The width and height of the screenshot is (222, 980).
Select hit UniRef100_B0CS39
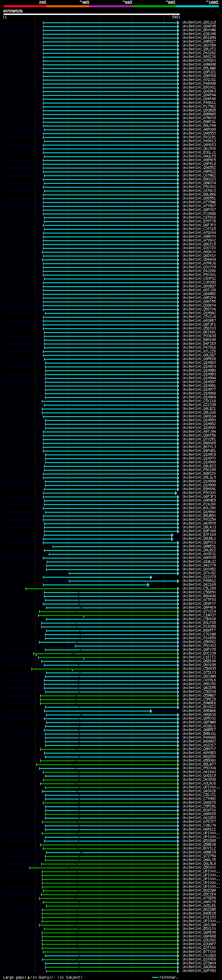click(199, 654)
